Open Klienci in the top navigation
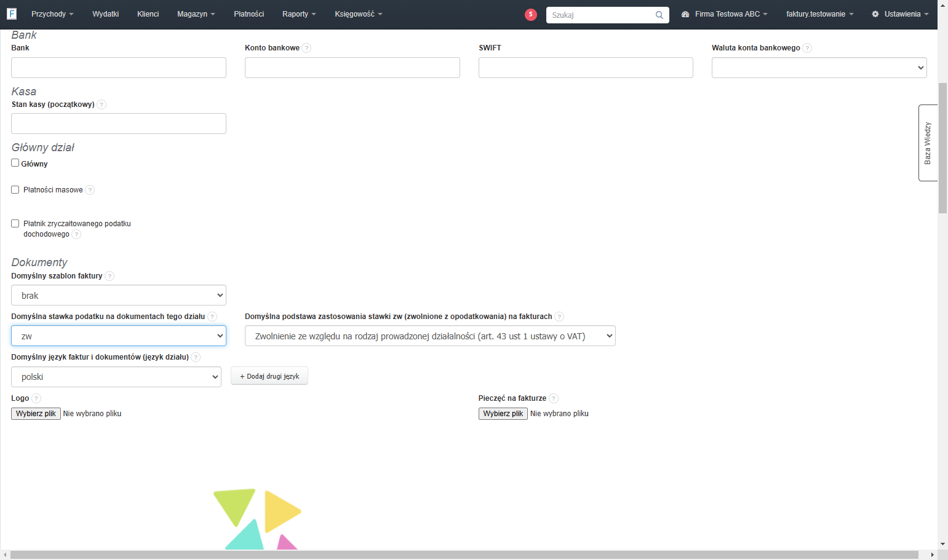948x560 pixels. coord(148,14)
